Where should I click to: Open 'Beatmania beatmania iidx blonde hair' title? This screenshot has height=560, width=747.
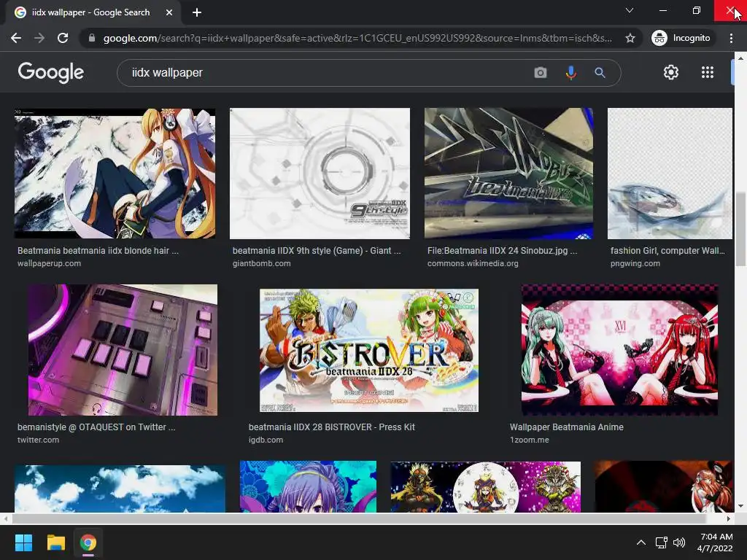point(98,251)
